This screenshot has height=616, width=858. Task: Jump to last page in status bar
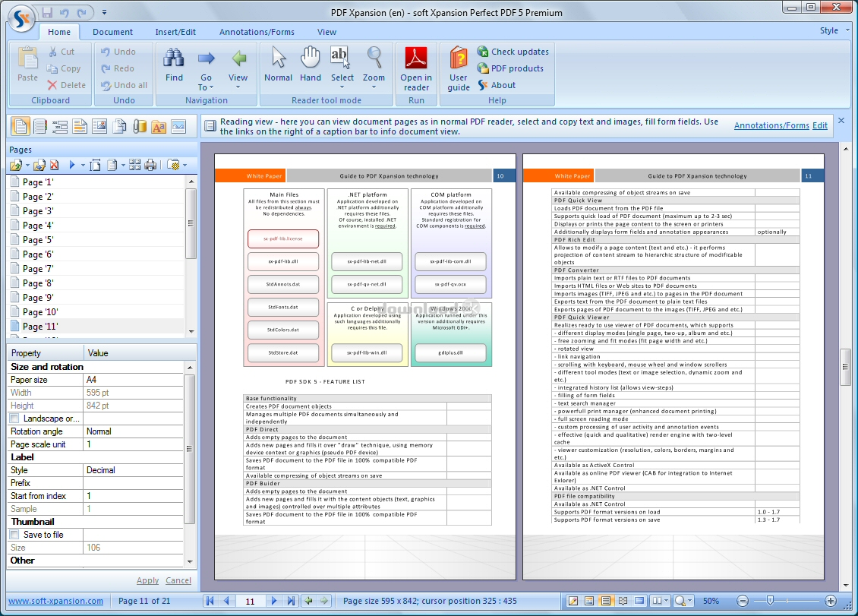pyautogui.click(x=291, y=601)
